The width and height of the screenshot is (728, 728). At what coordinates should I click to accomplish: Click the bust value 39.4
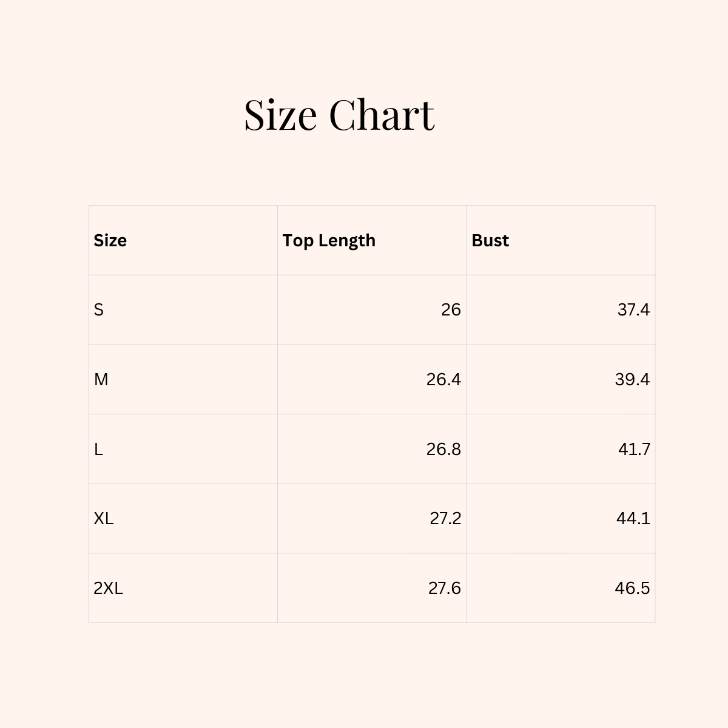coord(632,380)
